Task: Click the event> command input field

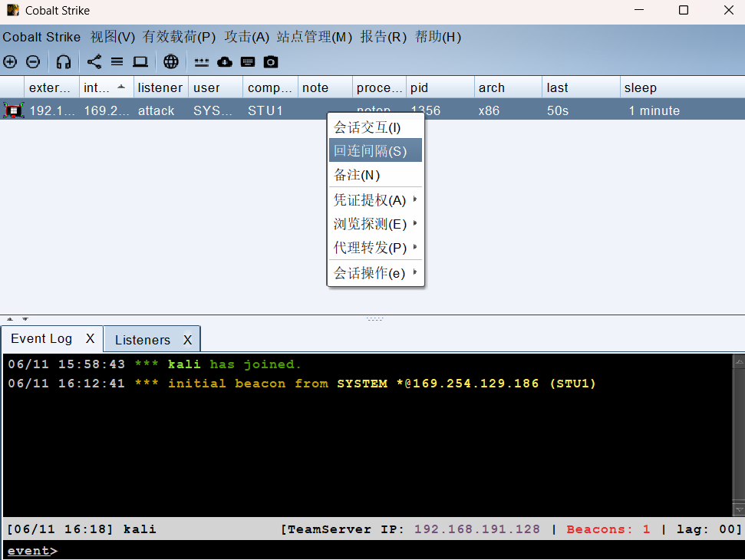Action: click(373, 551)
